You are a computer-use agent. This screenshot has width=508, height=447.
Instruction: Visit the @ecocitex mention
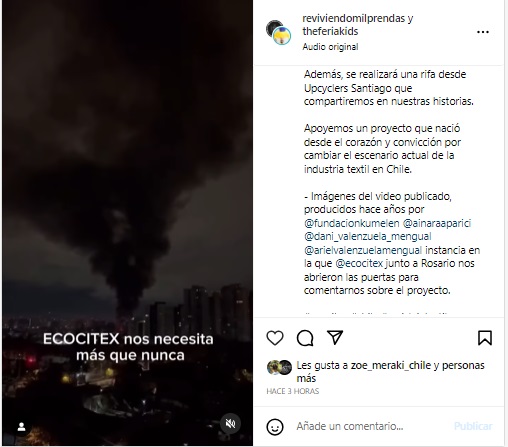tap(359, 263)
